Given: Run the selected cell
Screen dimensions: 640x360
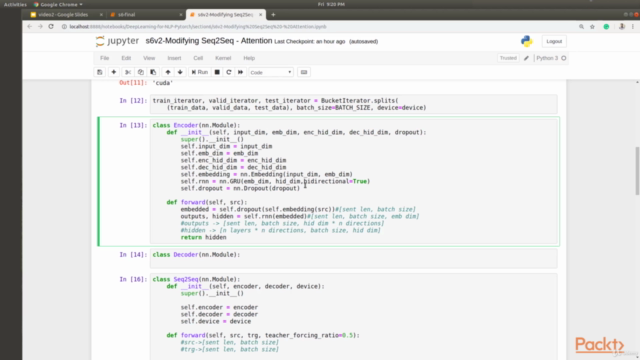Looking at the screenshot, I should 200,72.
